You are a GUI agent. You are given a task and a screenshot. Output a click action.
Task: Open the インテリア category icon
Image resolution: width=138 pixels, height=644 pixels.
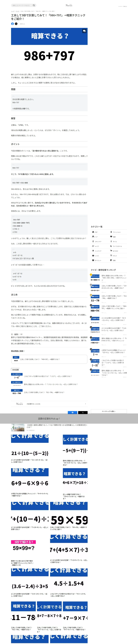[x=93, y=251]
